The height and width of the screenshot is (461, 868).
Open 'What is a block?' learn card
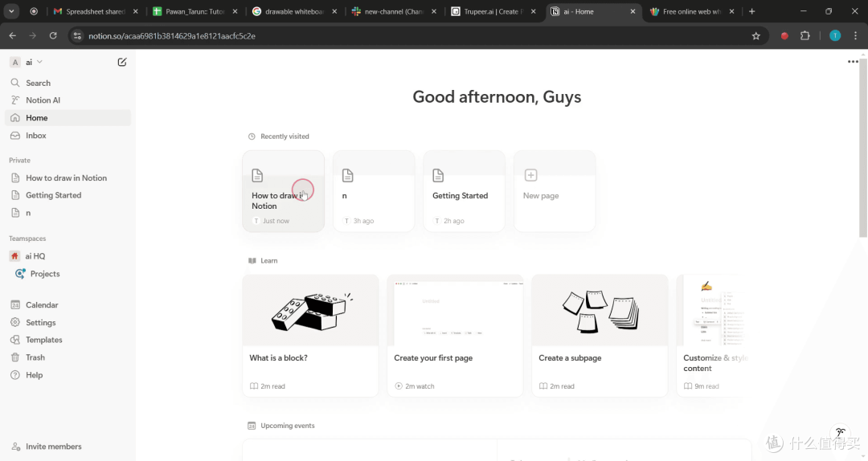(310, 336)
